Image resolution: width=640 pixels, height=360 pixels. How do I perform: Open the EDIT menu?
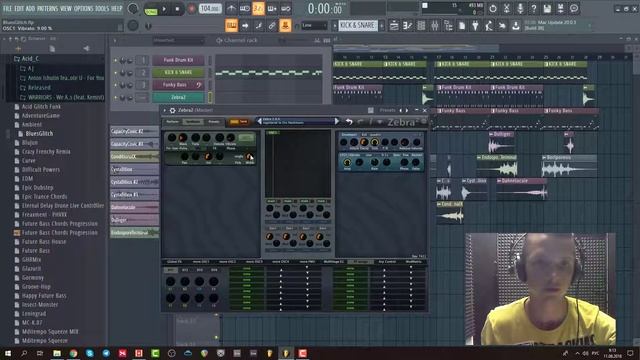click(19, 9)
